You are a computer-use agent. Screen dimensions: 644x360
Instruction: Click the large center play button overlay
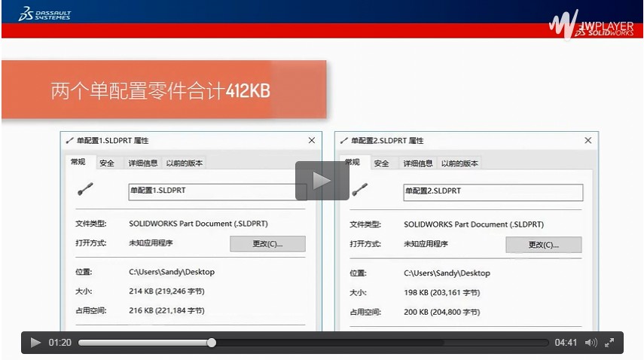(322, 181)
